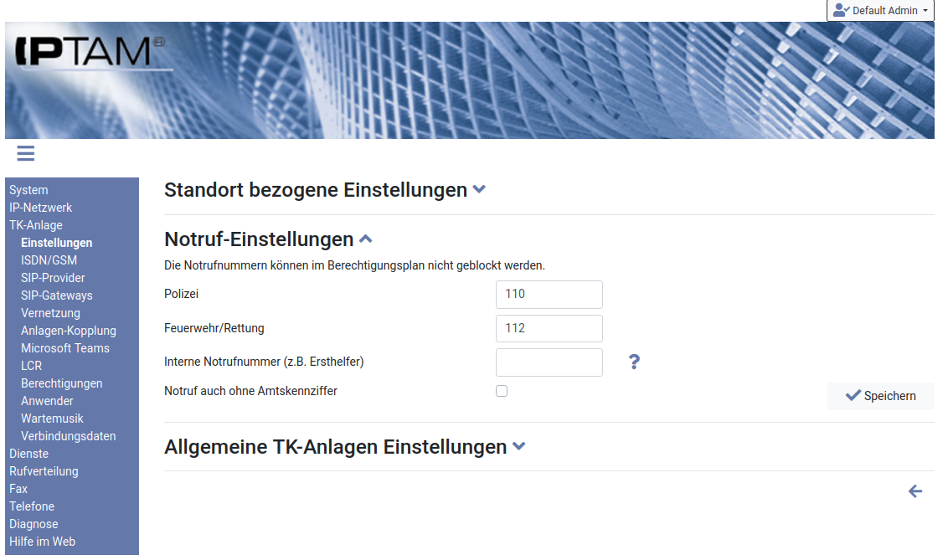Expand Allgemeine TK-Anlagen Einstellungen section

tap(519, 447)
